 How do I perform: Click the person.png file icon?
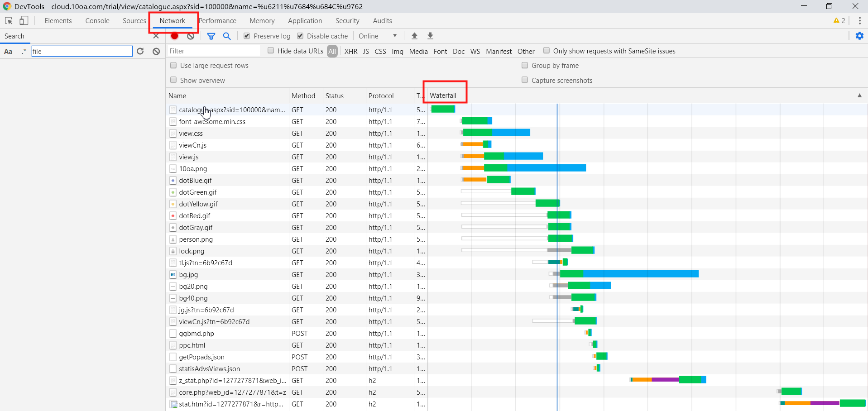[x=173, y=239]
